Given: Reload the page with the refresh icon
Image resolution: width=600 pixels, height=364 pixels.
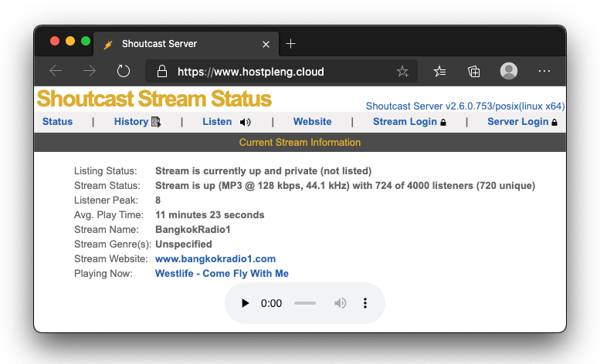Looking at the screenshot, I should click(124, 71).
